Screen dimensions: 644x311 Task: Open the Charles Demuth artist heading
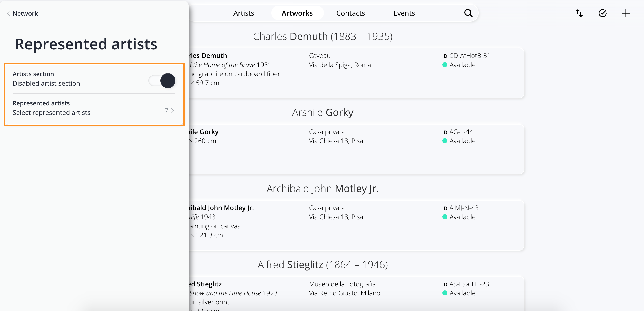click(x=323, y=36)
